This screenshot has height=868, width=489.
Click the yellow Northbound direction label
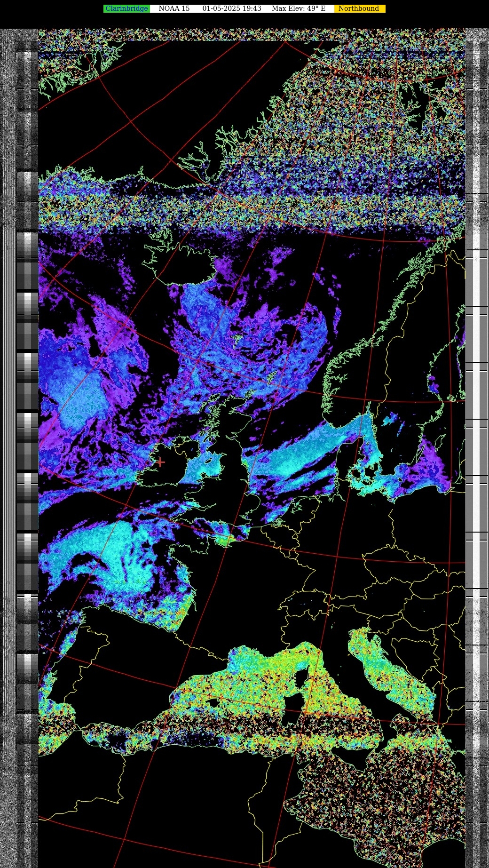click(x=360, y=8)
